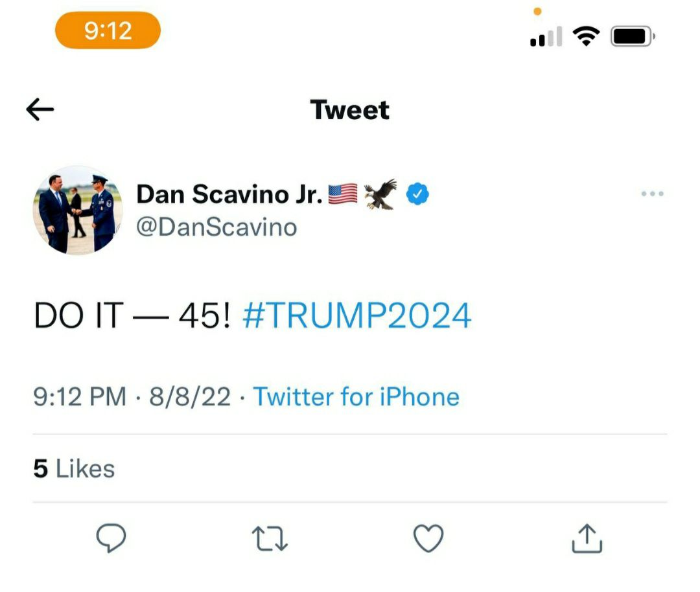Tap the Wi-Fi status icon

[586, 38]
